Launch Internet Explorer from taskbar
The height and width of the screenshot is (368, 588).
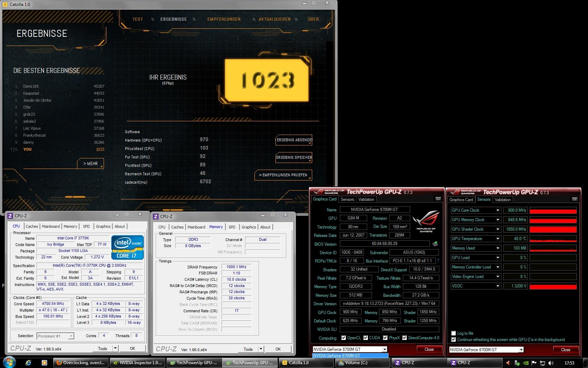pos(29,363)
